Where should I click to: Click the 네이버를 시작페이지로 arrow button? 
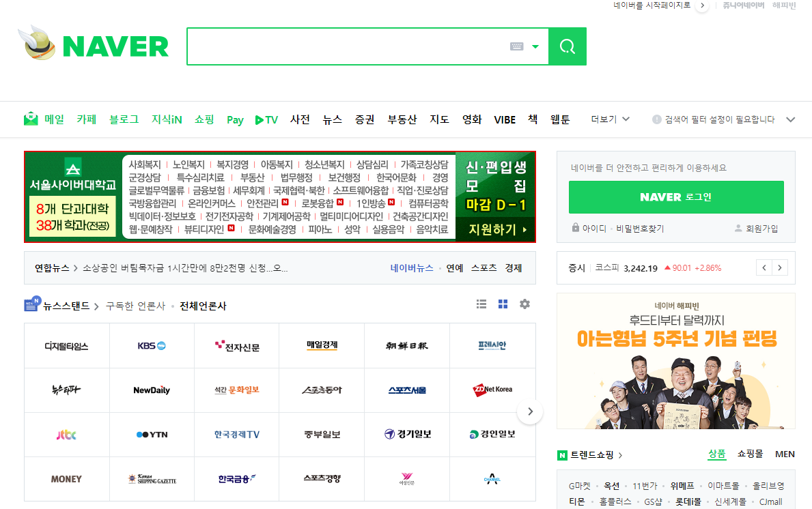point(702,5)
